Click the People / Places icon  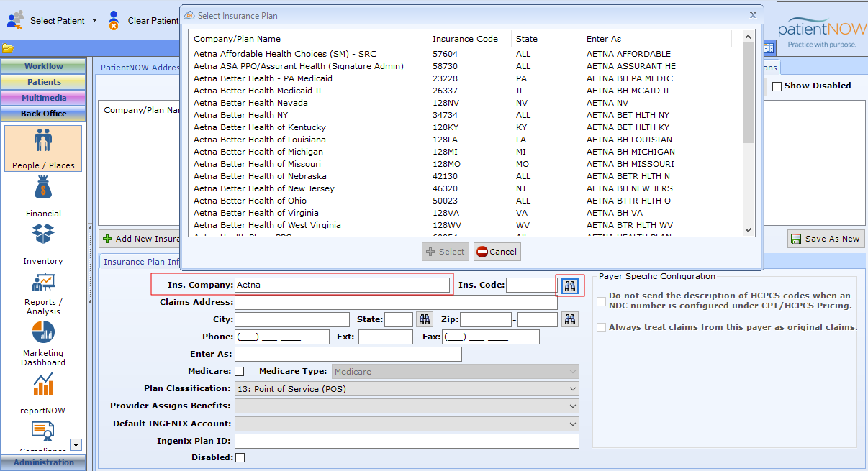click(x=43, y=141)
